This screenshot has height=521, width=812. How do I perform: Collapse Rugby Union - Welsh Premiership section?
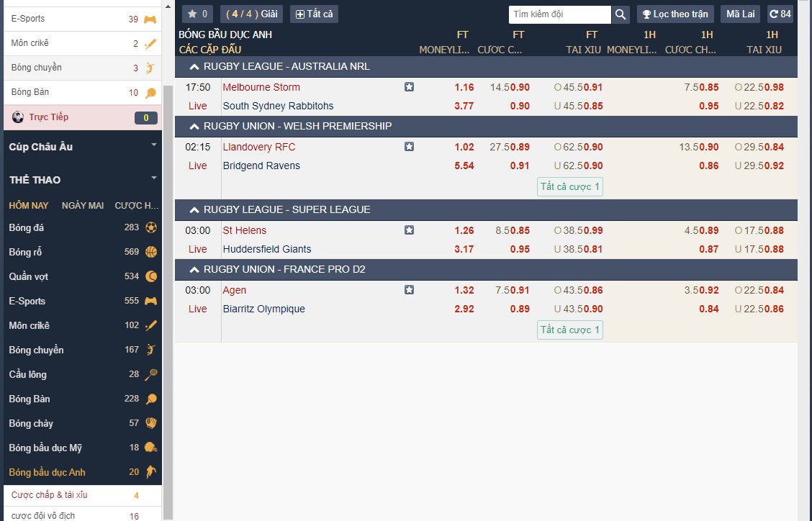click(194, 127)
